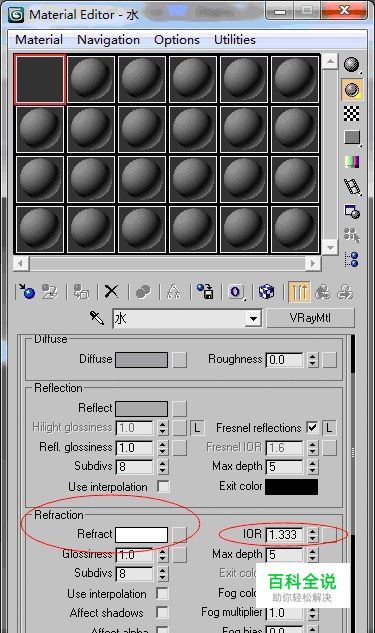This screenshot has width=375, height=633.
Task: Click the map button beside Refract
Action: click(180, 534)
